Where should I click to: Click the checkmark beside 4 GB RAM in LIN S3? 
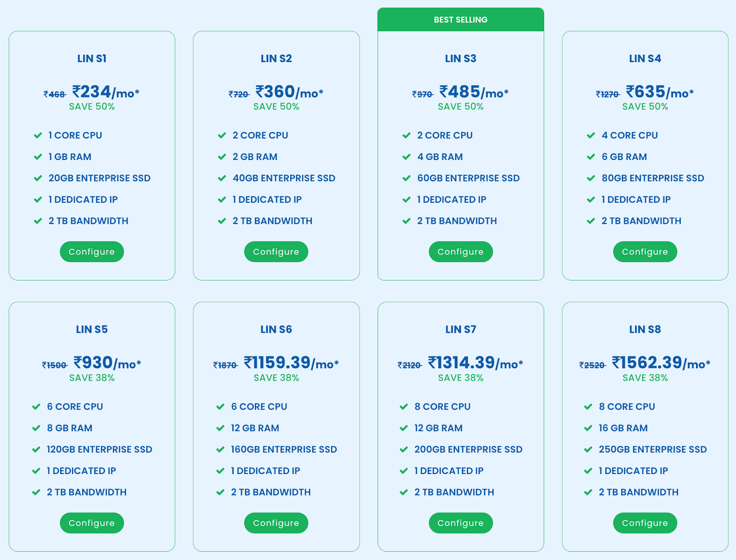coord(406,157)
